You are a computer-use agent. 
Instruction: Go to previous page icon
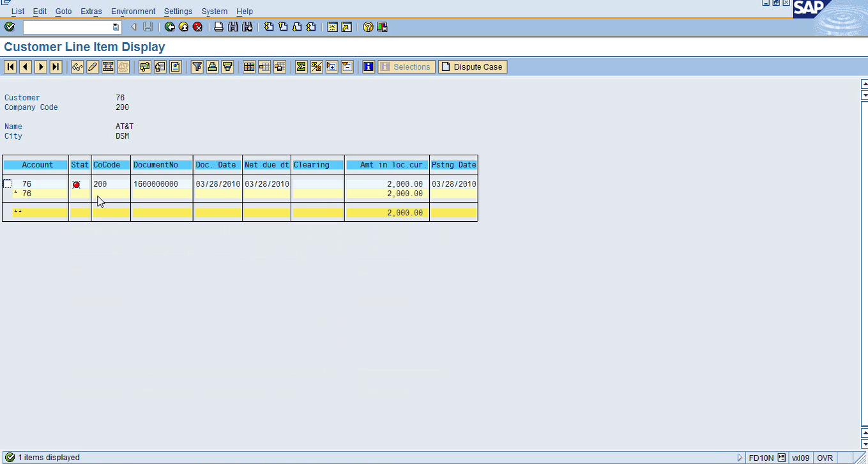(282, 27)
